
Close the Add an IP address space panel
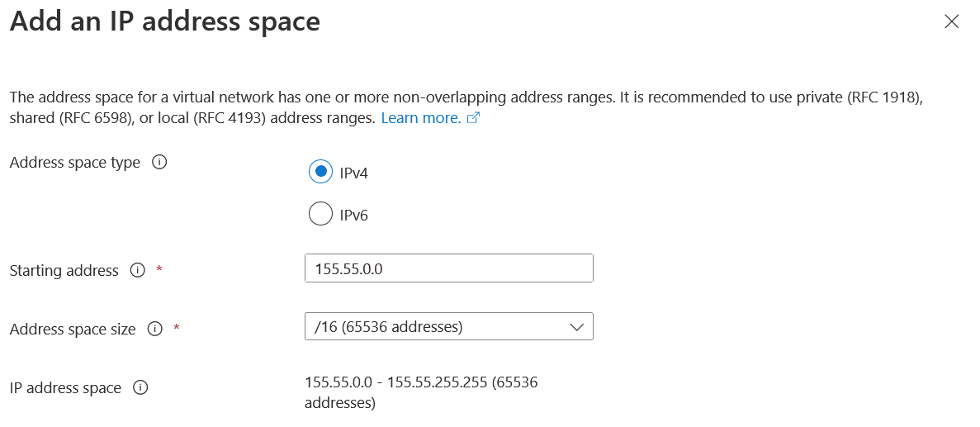[x=951, y=22]
